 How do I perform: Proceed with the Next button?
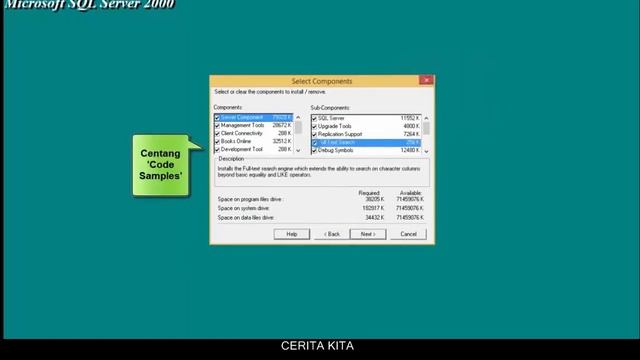[x=368, y=234]
